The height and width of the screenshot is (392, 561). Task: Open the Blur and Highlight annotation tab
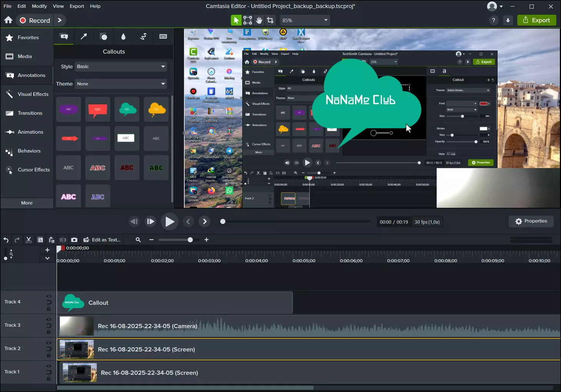coord(123,37)
